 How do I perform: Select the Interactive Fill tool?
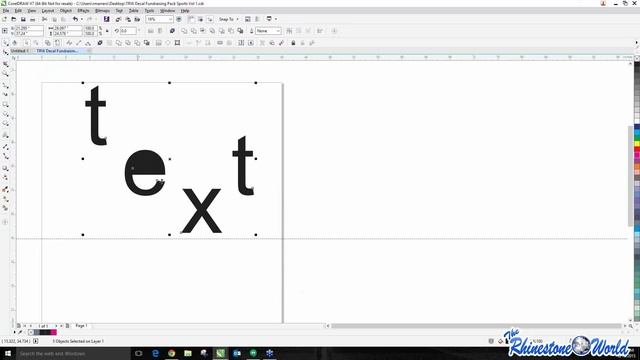5,199
